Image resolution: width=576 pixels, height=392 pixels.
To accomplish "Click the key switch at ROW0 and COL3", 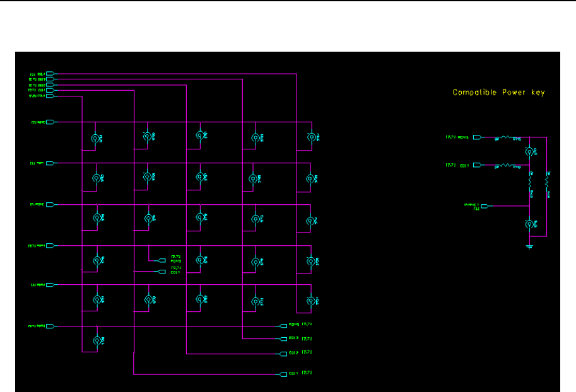I will point(256,137).
